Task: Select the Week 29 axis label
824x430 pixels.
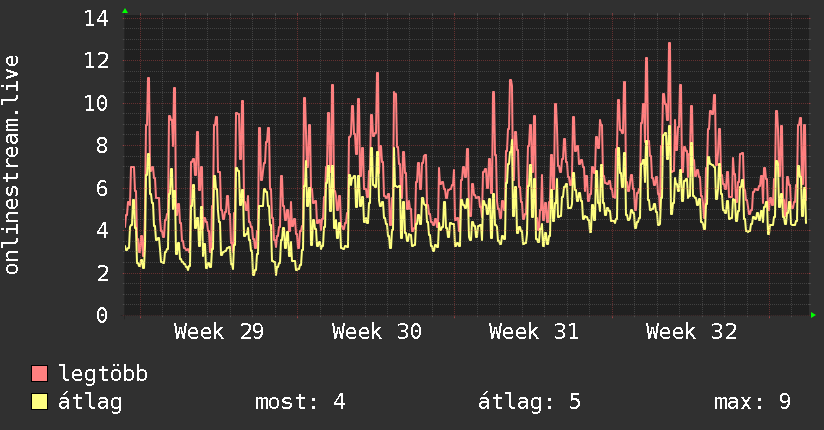Action: tap(219, 332)
